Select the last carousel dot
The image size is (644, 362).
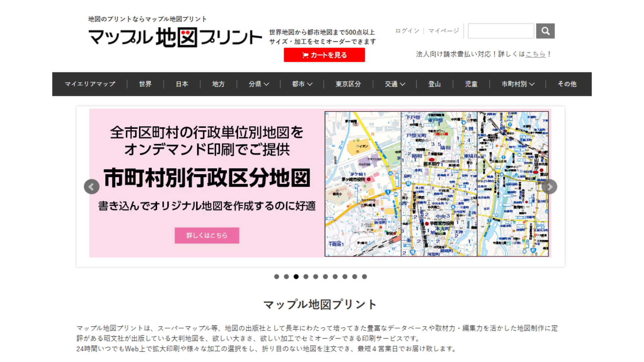364,277
